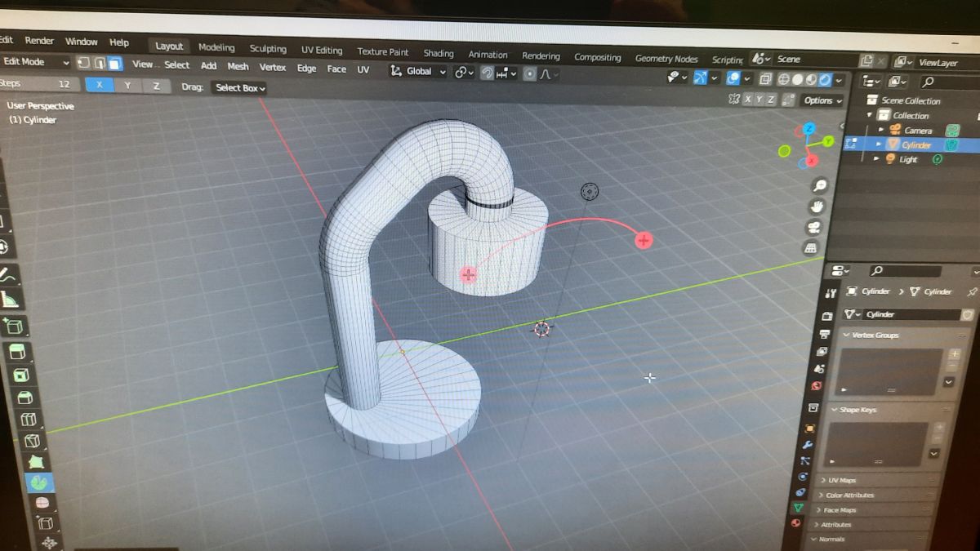The height and width of the screenshot is (551, 980).
Task: Toggle viewport overlays button
Action: pos(733,78)
